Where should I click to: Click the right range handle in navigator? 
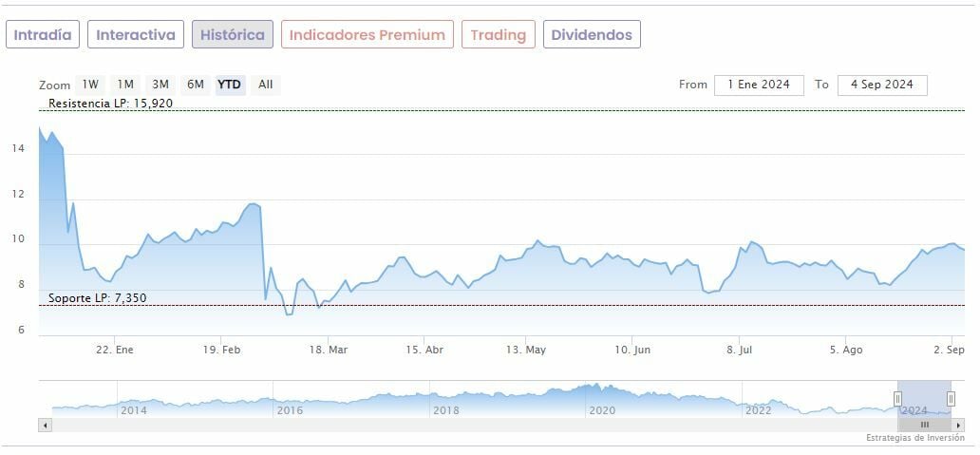click(951, 399)
